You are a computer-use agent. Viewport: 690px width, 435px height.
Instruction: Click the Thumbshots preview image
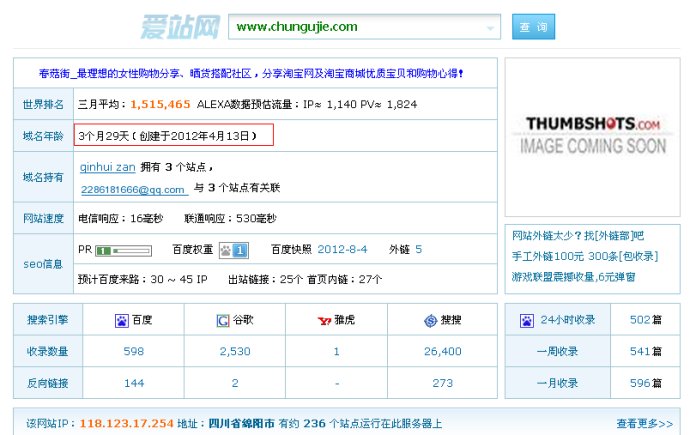(x=592, y=136)
